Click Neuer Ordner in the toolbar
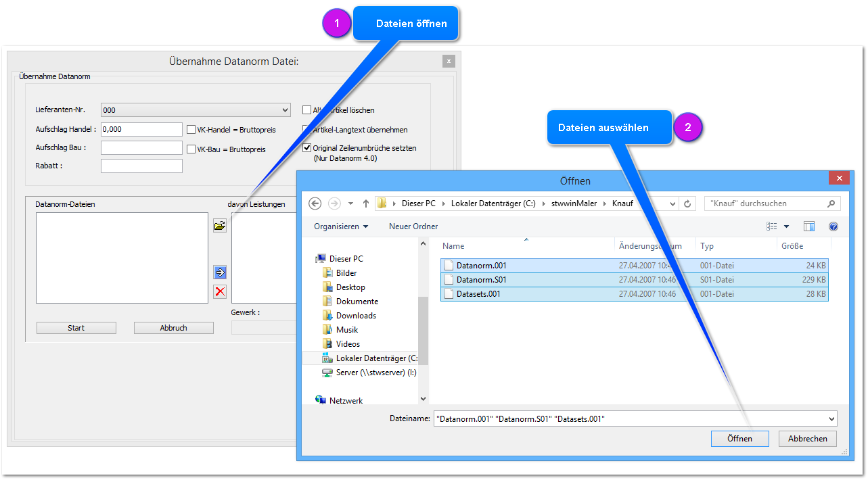The image size is (868, 480). [x=413, y=226]
